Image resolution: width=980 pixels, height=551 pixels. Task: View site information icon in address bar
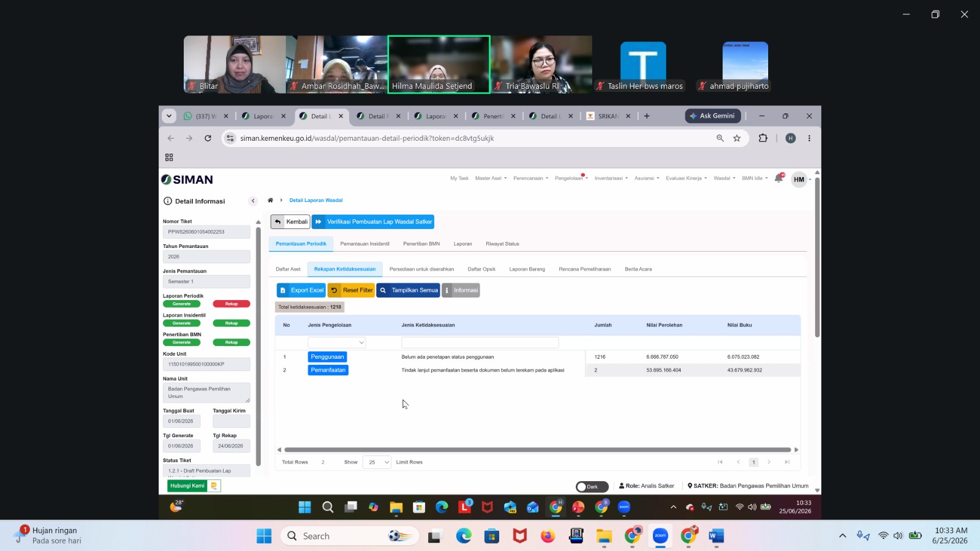tap(230, 138)
